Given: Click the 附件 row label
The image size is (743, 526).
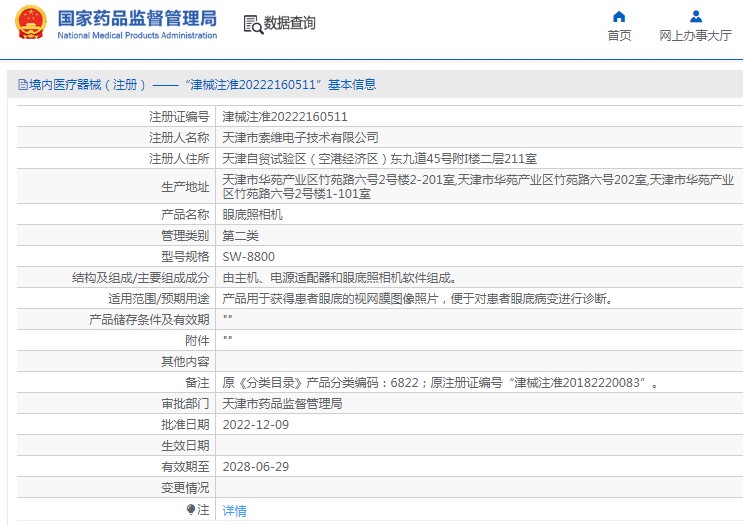Looking at the screenshot, I should pyautogui.click(x=197, y=341).
